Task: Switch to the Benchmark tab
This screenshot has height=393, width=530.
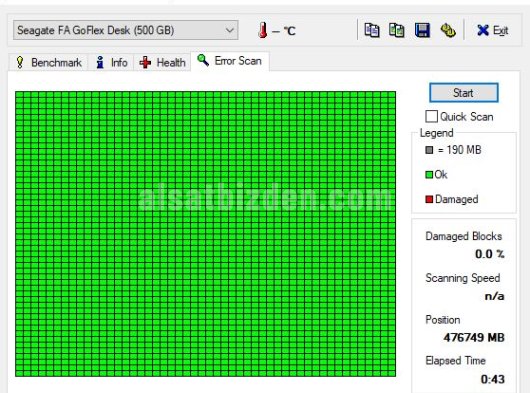Action: [49, 63]
